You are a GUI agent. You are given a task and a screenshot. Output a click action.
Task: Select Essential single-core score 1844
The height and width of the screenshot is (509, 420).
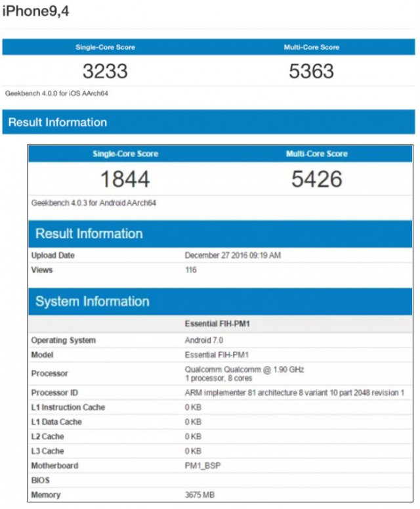[125, 179]
